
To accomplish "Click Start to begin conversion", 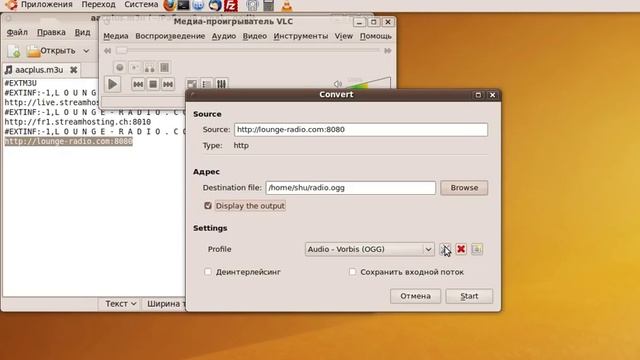I will 469,296.
